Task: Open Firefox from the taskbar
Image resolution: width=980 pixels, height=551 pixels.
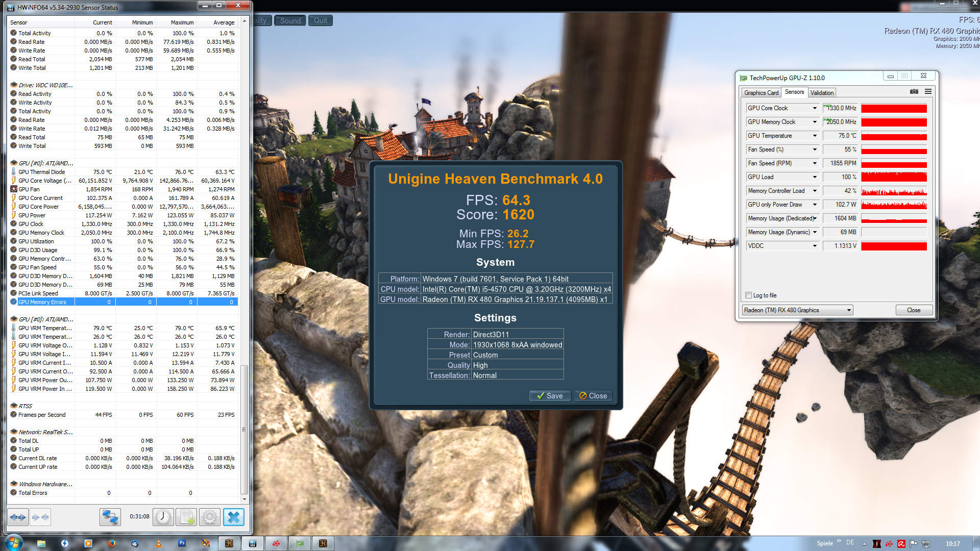Action: coord(112,543)
